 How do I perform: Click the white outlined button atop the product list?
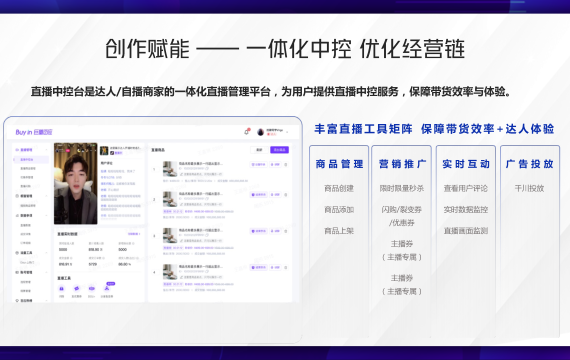259,150
